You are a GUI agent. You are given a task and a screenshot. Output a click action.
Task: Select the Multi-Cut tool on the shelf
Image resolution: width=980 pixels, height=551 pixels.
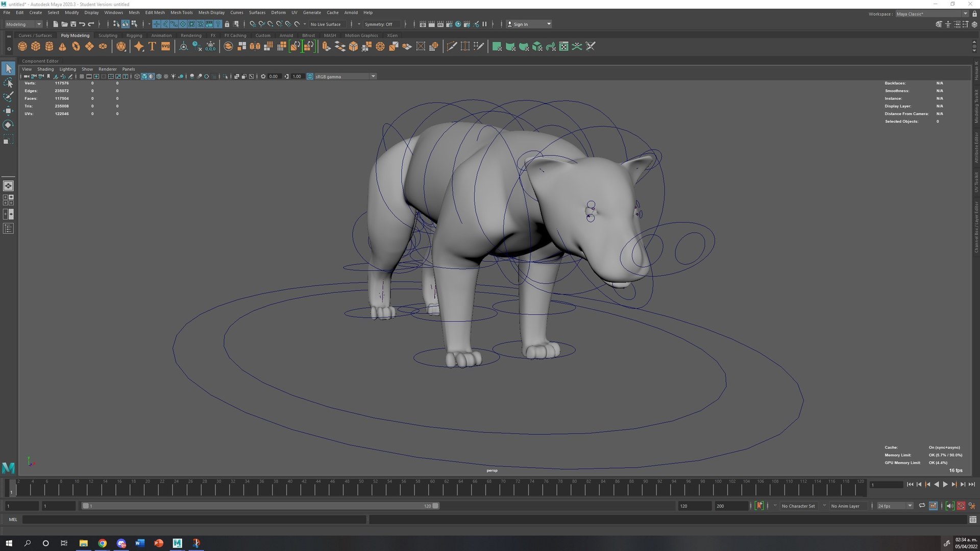click(452, 46)
